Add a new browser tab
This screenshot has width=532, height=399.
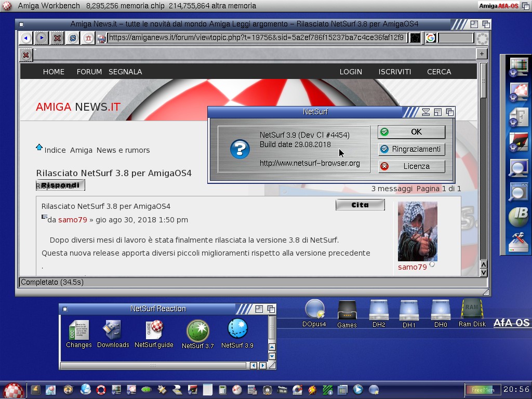tap(482, 54)
